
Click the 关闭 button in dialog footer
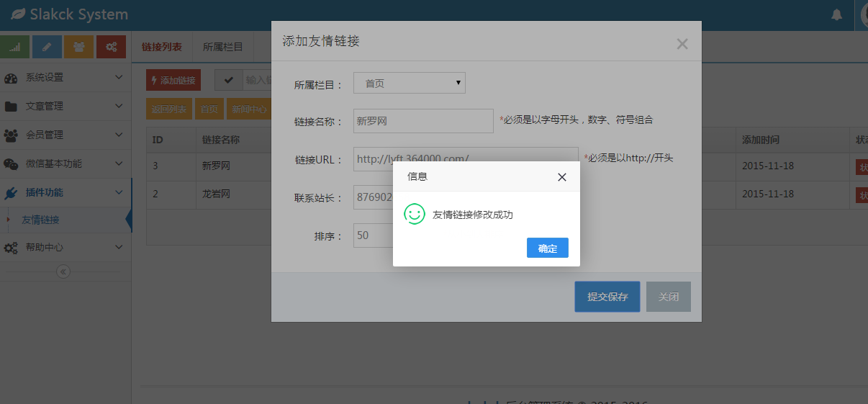(668, 297)
